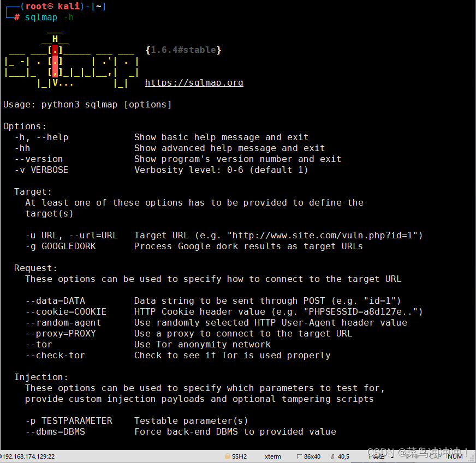Click "Process Google dork results as target URLs"
The width and height of the screenshot is (476, 463).
248,246
